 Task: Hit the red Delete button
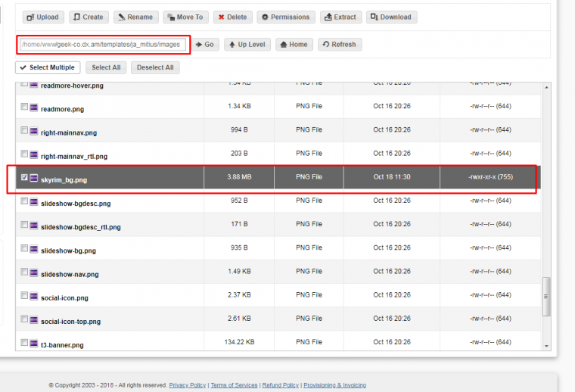coord(232,17)
